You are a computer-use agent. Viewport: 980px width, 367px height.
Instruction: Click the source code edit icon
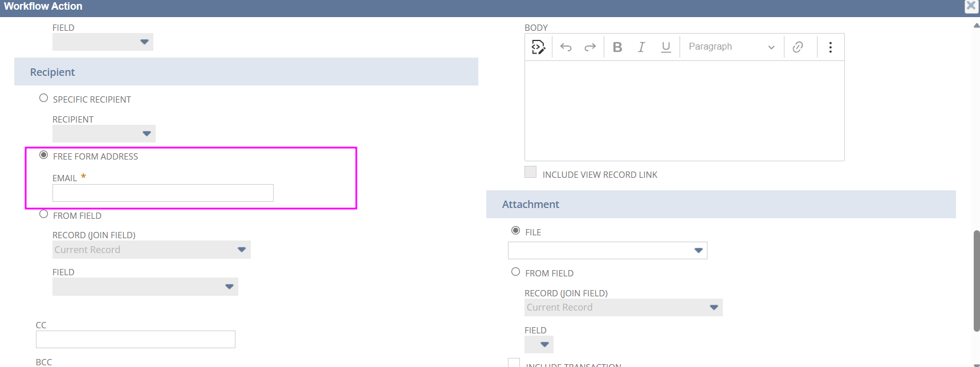click(538, 47)
